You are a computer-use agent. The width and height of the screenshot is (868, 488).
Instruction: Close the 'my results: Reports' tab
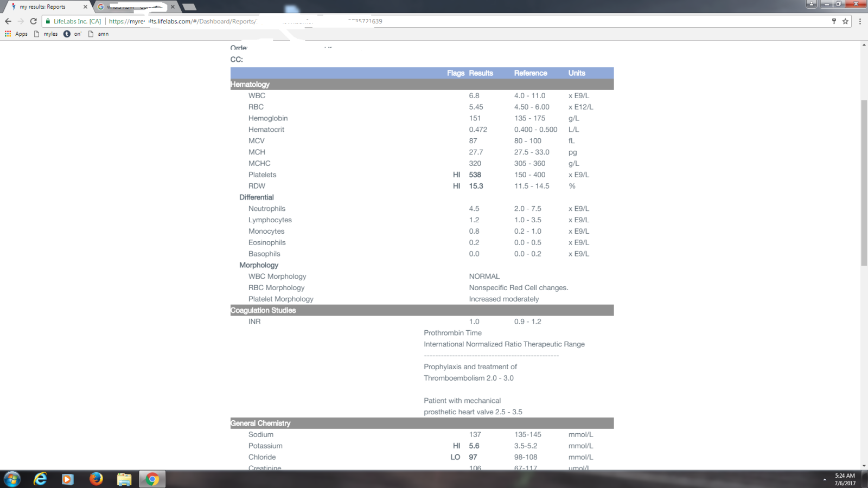(85, 7)
